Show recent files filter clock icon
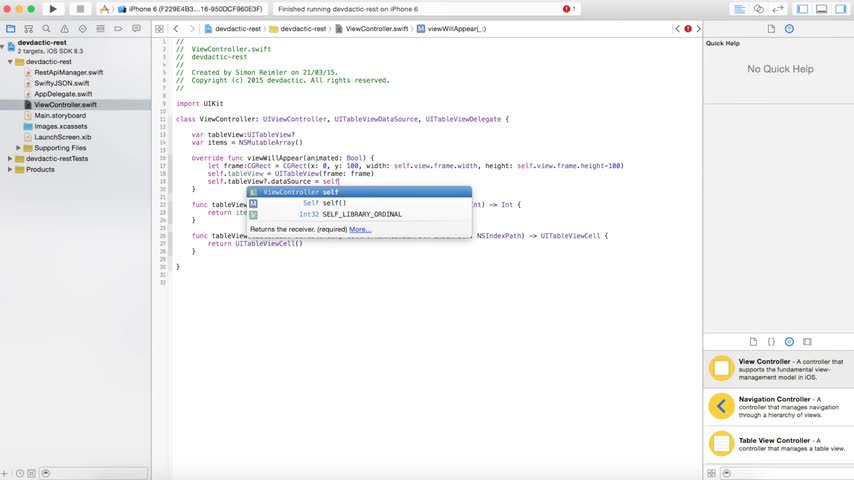The image size is (854, 480). point(20,473)
